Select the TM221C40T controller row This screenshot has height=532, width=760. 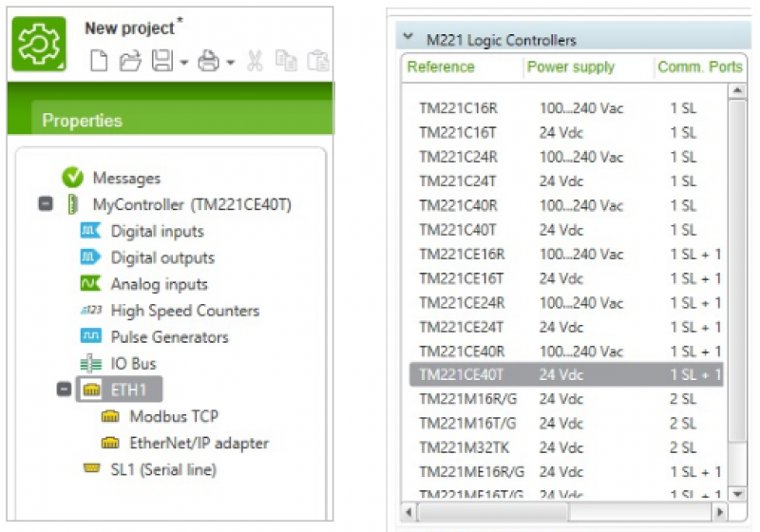tap(567, 230)
